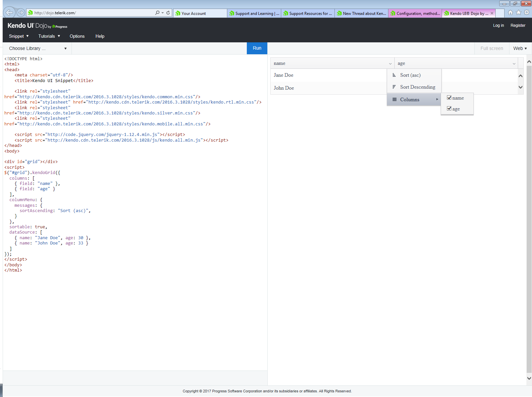Viewport: 532px width, 397px height.
Task: Click the address bar refresh icon
Action: click(168, 13)
